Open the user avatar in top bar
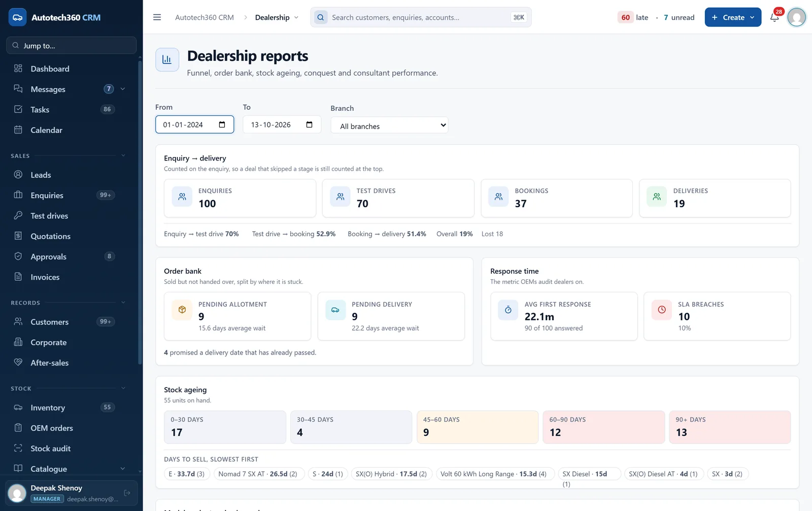The image size is (812, 511). click(x=797, y=17)
